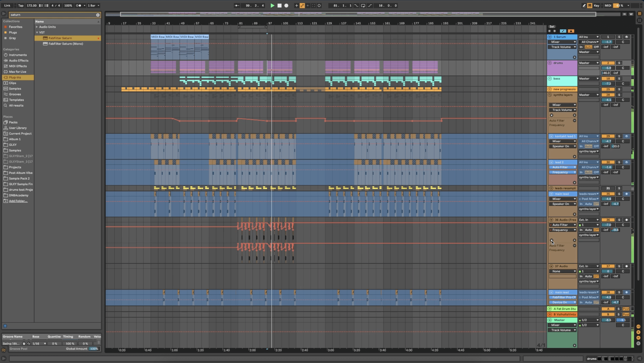
Task: Solo the bass track
Action: [619, 78]
